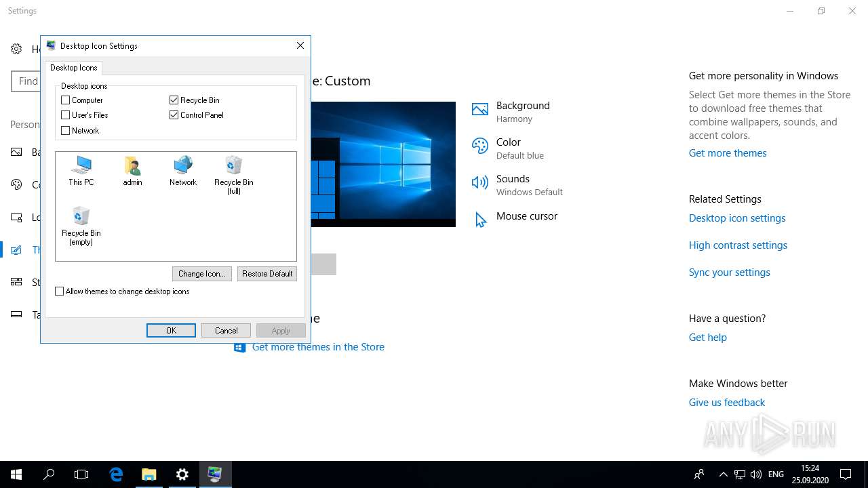Open the People icon in system tray
This screenshot has height=488, width=868.
click(x=699, y=474)
